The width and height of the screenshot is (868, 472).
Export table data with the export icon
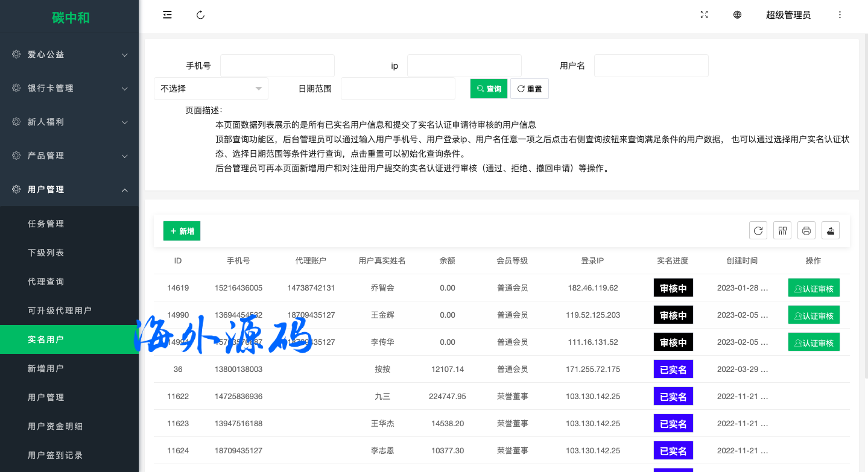(x=831, y=230)
